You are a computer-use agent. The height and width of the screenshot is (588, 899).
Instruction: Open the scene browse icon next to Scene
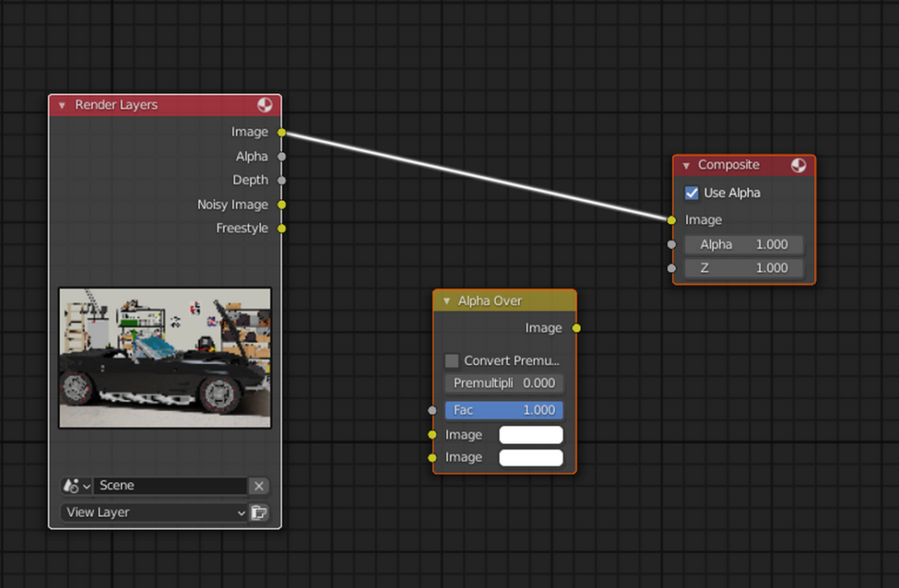76,486
